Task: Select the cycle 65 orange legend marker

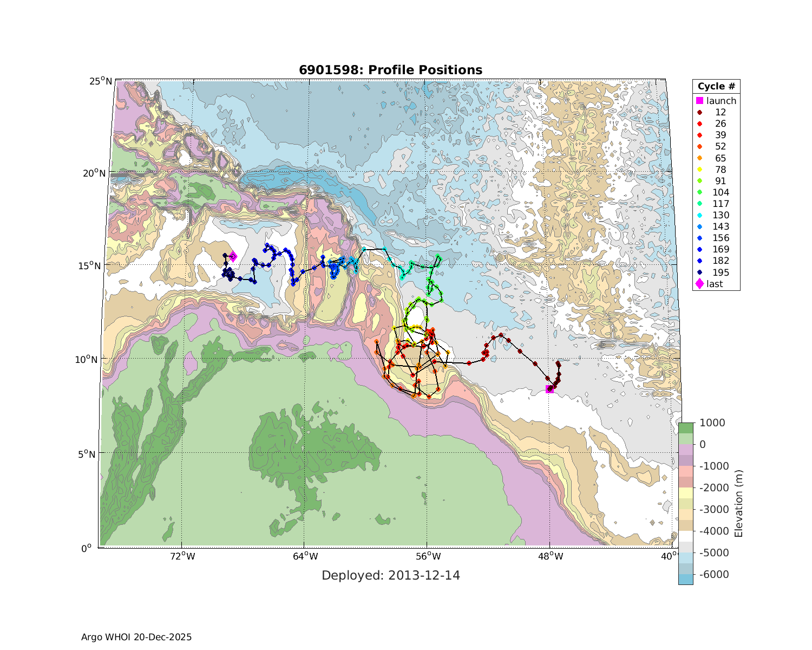Action: [x=699, y=158]
